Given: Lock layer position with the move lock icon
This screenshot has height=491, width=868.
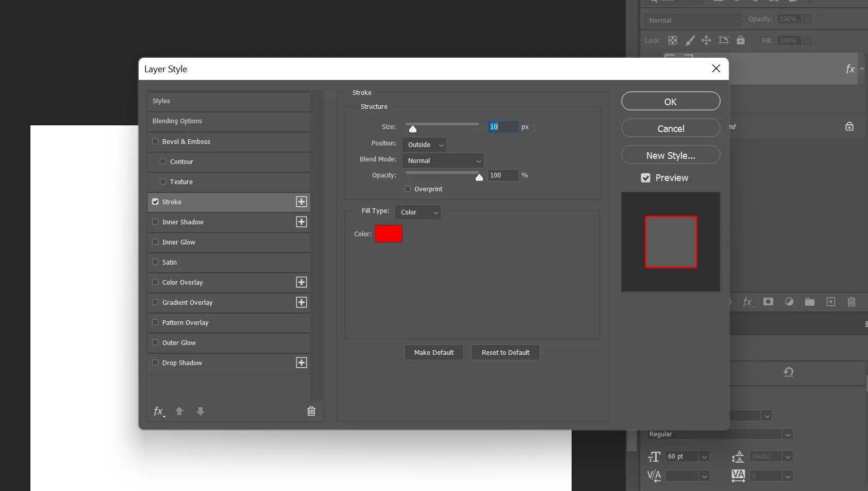Looking at the screenshot, I should 707,40.
